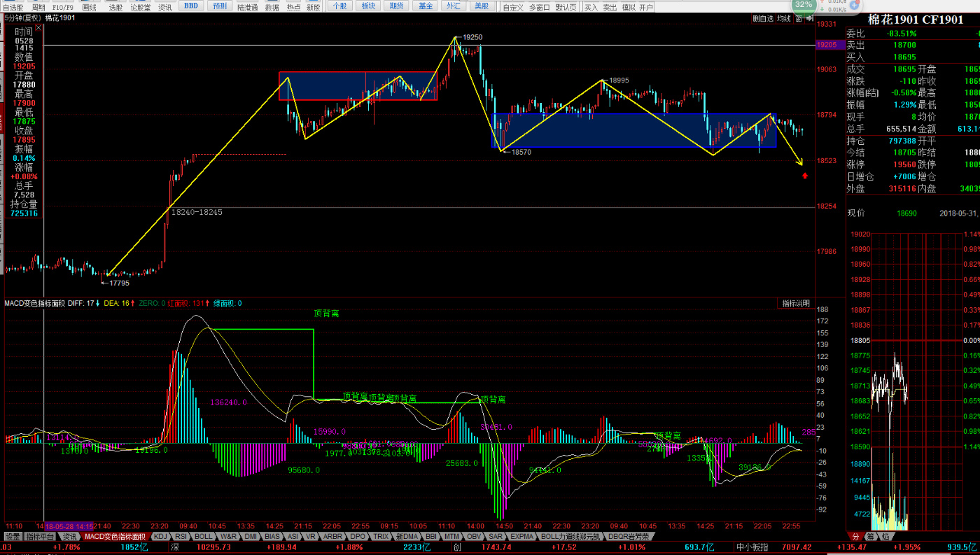The width and height of the screenshot is (980, 555).
Task: Select the 新DMA indicator tab
Action: (407, 537)
